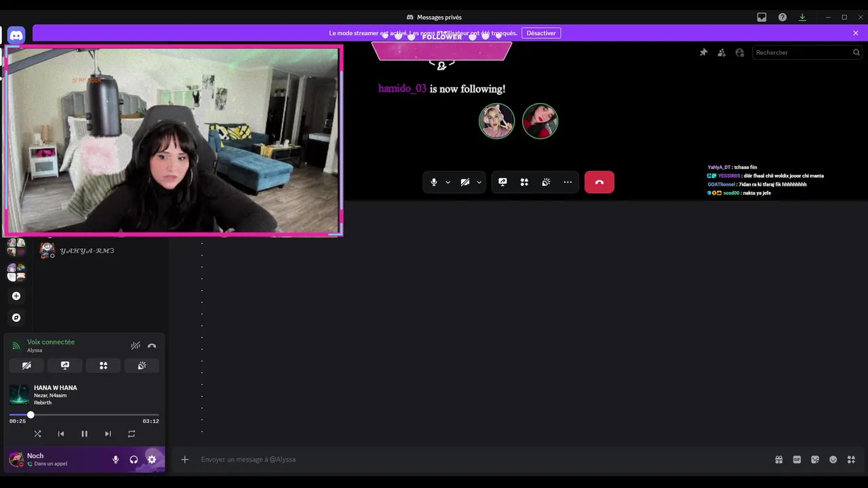Open the YAHYA-RM3 direct message
This screenshot has width=868, height=488.
[x=100, y=251]
